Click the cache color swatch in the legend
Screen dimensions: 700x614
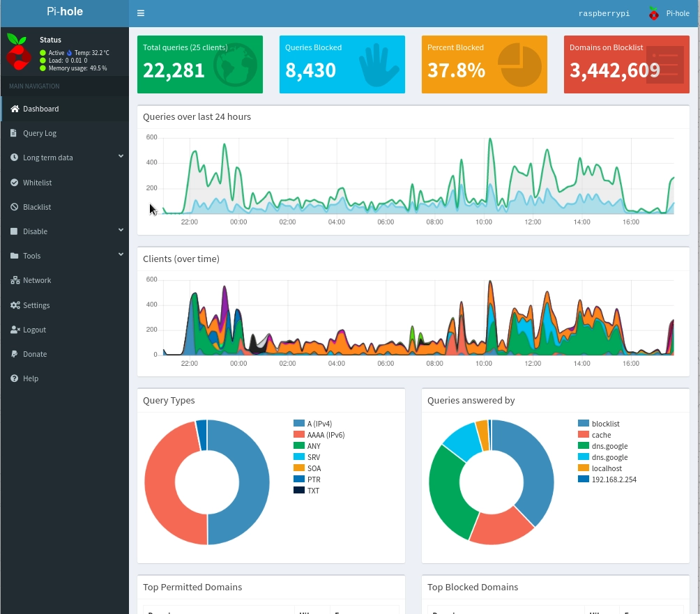(x=582, y=434)
